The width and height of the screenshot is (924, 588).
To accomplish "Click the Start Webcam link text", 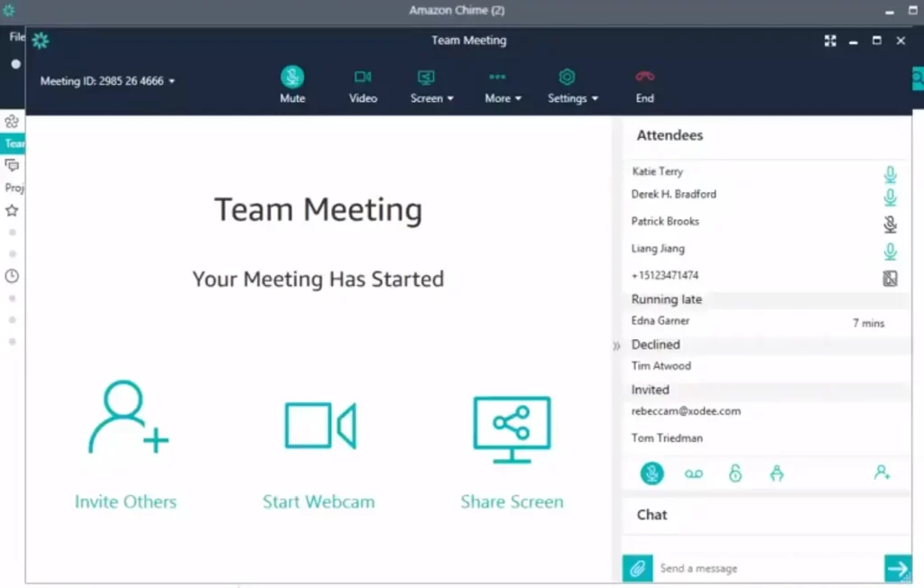I will click(x=319, y=501).
